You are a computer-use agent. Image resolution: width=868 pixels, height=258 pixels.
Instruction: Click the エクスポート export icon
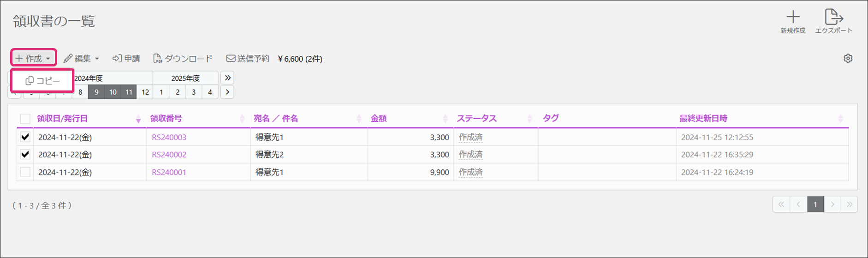[x=833, y=18]
